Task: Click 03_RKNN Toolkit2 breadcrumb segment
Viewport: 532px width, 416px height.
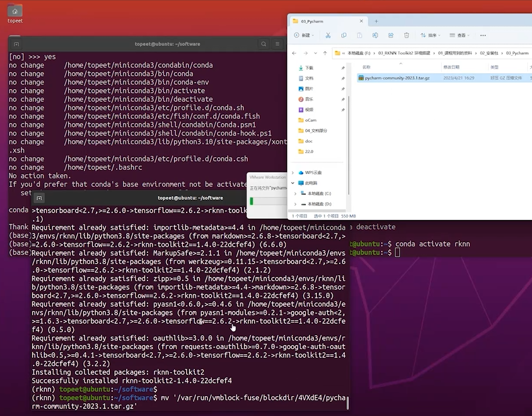Action: coord(404,53)
